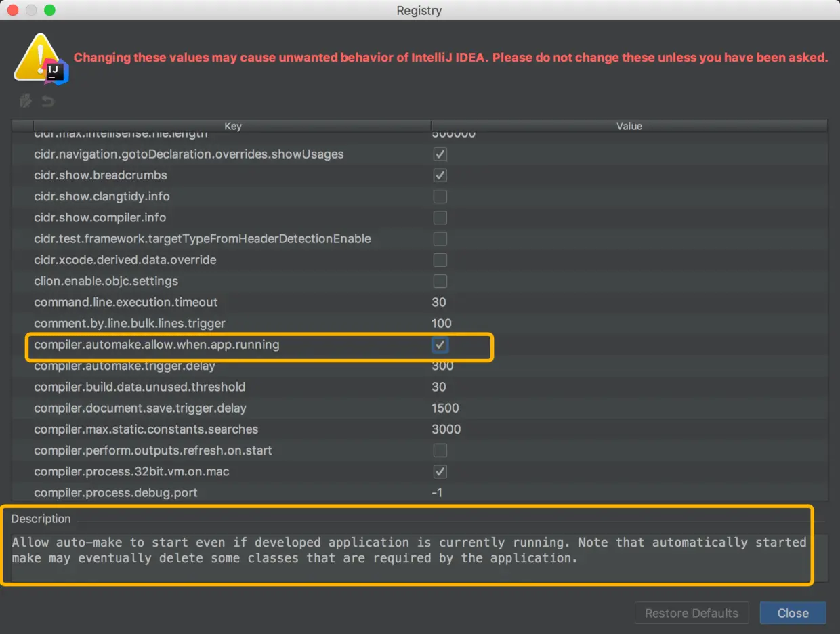
Task: Select compiler.process.debug.port key
Action: click(116, 492)
